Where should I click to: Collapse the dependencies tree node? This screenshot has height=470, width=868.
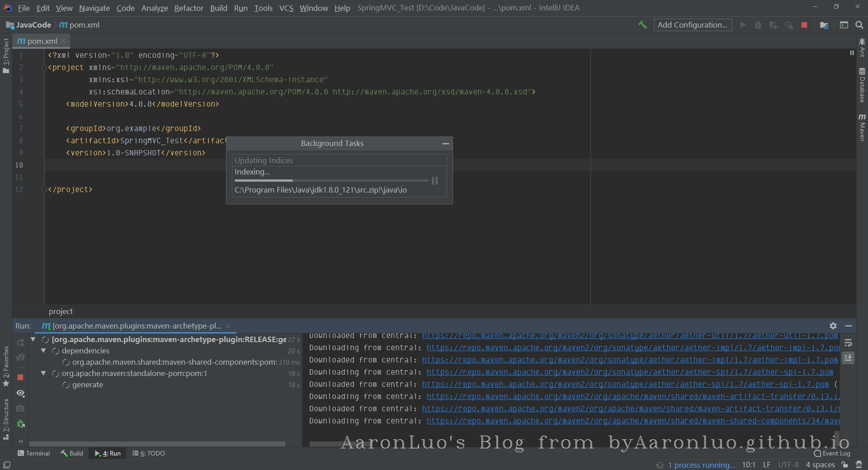click(43, 350)
